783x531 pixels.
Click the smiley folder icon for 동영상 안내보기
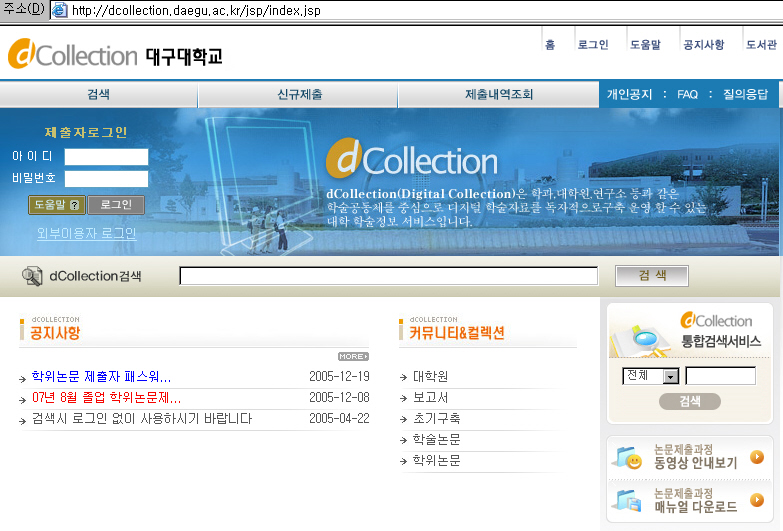(x=629, y=458)
